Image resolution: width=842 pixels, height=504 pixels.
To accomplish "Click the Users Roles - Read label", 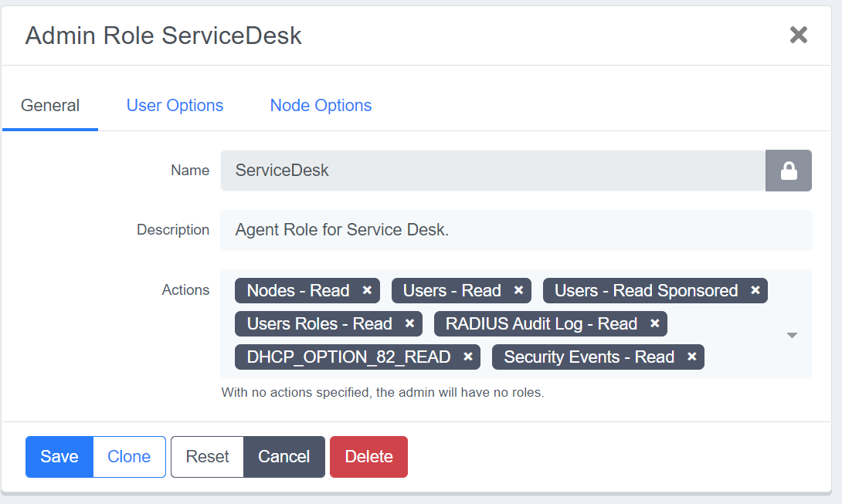I will [320, 323].
